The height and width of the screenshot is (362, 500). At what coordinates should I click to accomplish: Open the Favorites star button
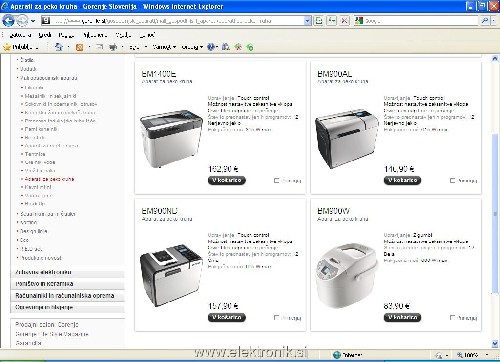pyautogui.click(x=21, y=47)
